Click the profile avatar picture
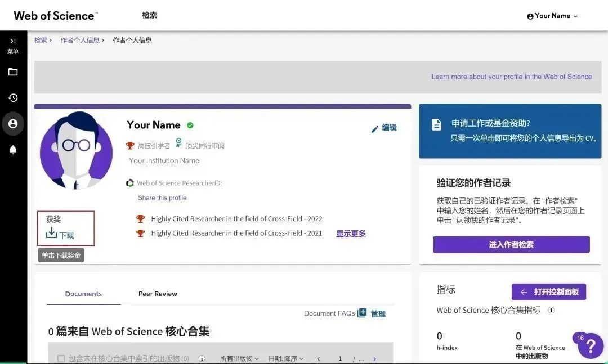 tap(77, 150)
